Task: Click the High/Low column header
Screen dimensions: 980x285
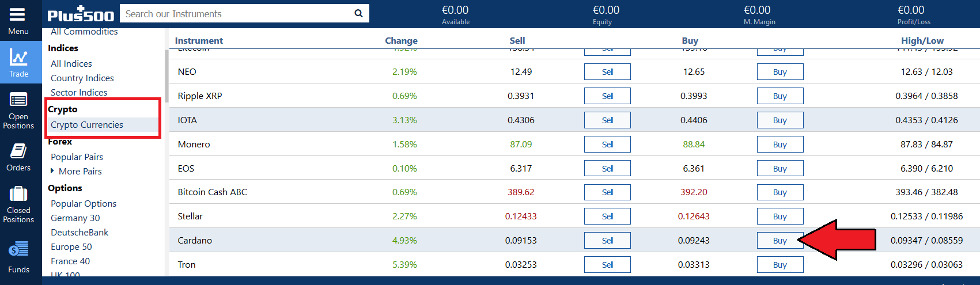Action: (x=922, y=40)
